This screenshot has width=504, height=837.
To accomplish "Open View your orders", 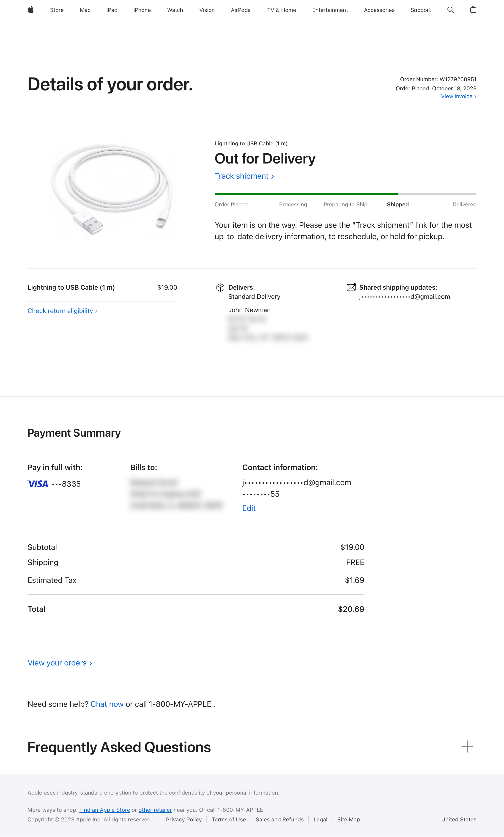I will pyautogui.click(x=58, y=663).
